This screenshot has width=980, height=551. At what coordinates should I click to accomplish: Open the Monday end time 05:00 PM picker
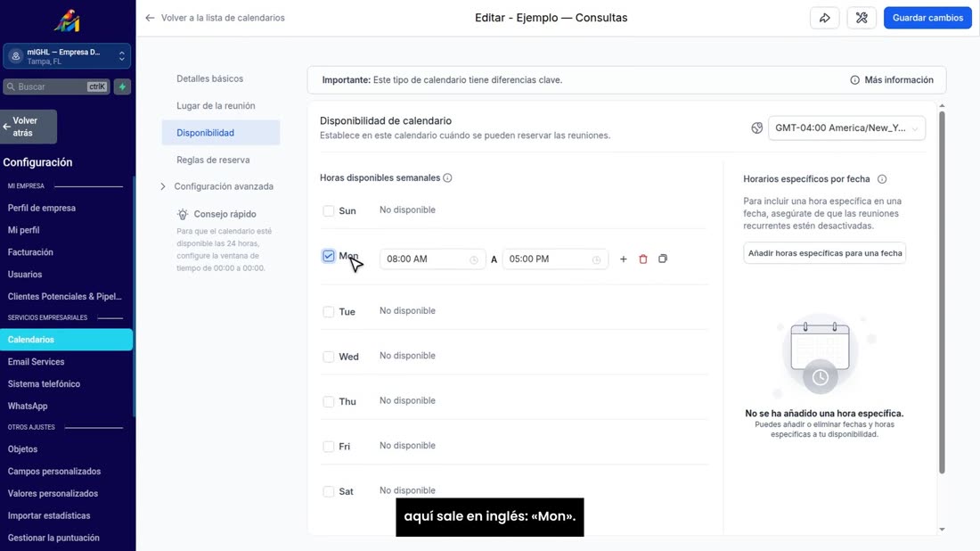(555, 259)
